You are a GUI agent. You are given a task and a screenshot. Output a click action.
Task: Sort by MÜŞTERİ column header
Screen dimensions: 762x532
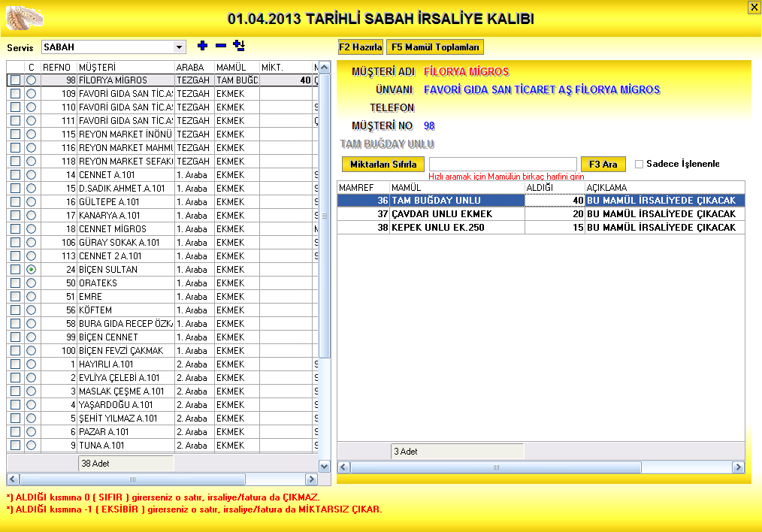click(125, 68)
